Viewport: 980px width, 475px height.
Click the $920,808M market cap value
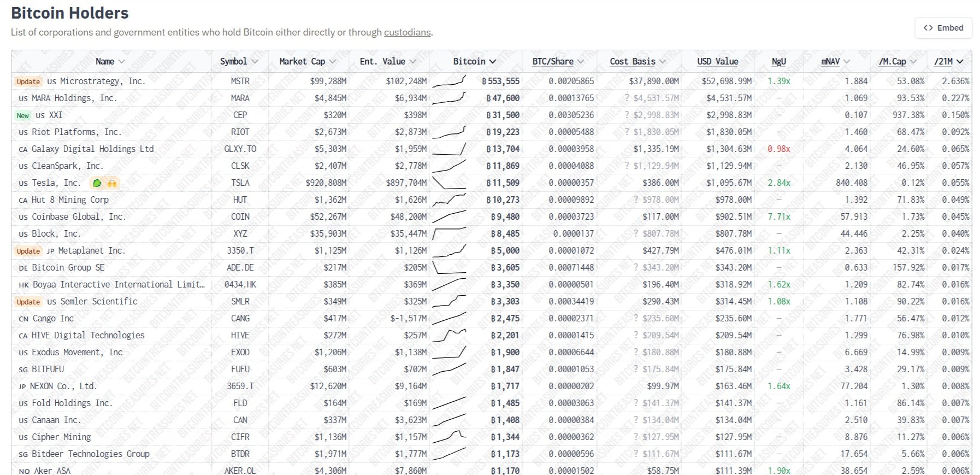326,183
